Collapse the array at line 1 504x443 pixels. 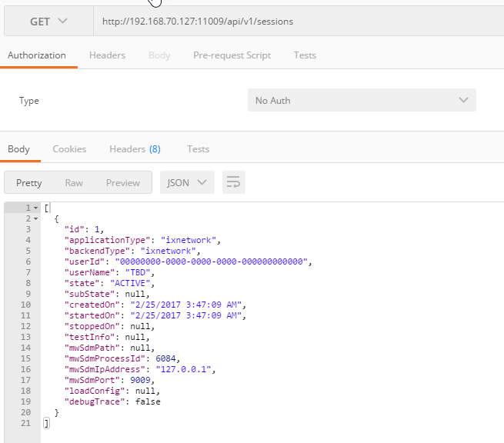point(35,208)
